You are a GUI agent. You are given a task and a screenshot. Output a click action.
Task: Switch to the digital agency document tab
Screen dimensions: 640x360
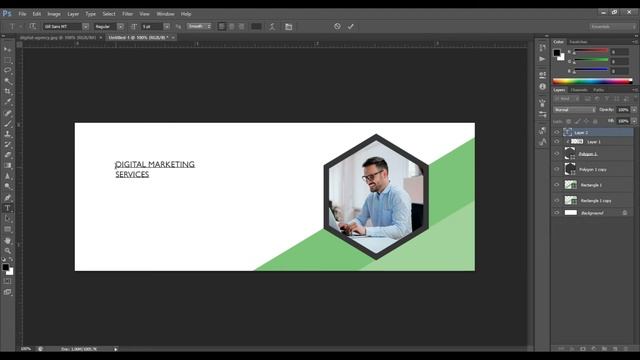point(58,38)
